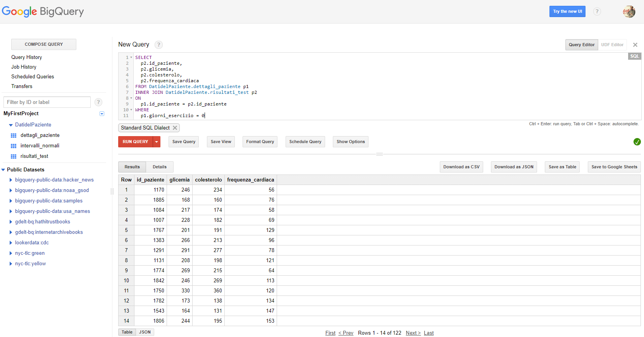The width and height of the screenshot is (644, 337).
Task: Click the SQL badge in the editor
Action: click(634, 56)
